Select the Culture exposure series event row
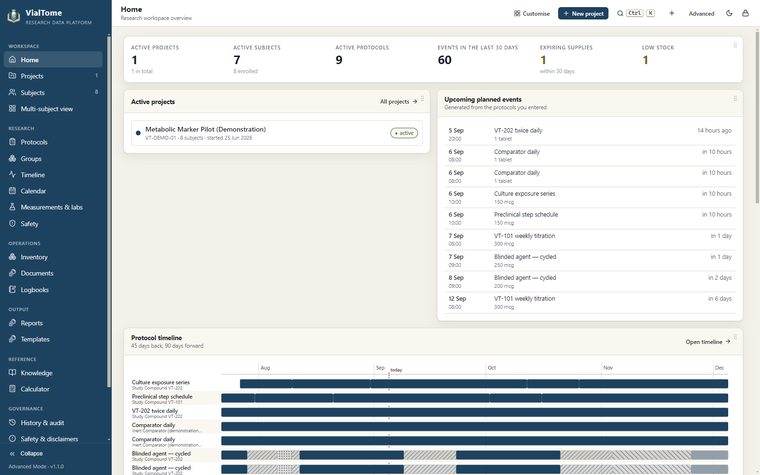This screenshot has height=475, width=760. pyautogui.click(x=590, y=197)
